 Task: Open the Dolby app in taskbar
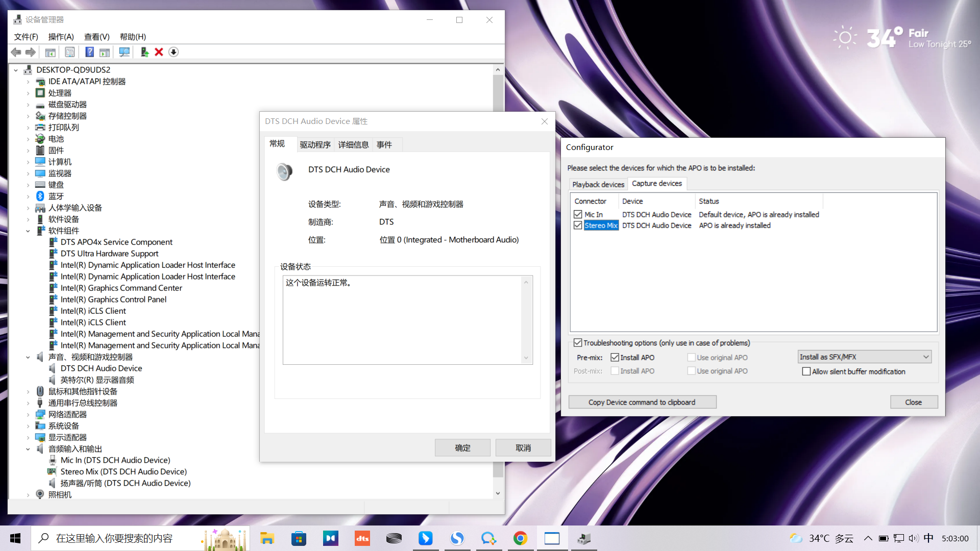pos(330,538)
